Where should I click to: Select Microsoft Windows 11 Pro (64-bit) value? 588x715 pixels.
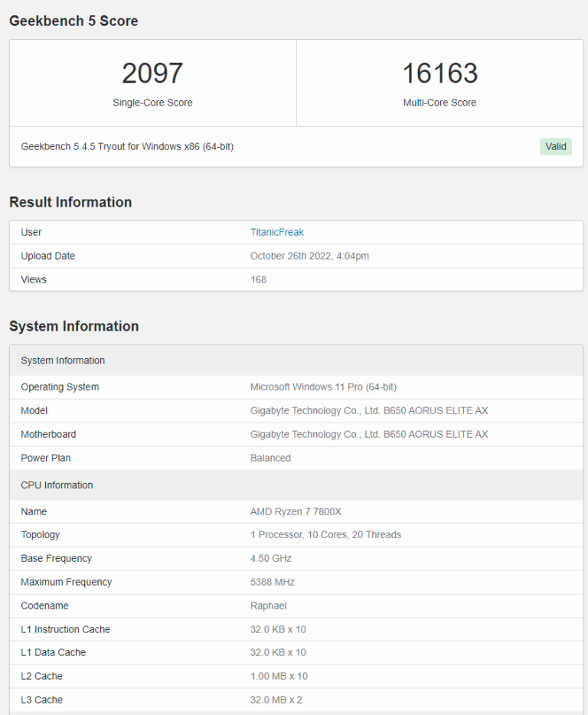point(323,387)
